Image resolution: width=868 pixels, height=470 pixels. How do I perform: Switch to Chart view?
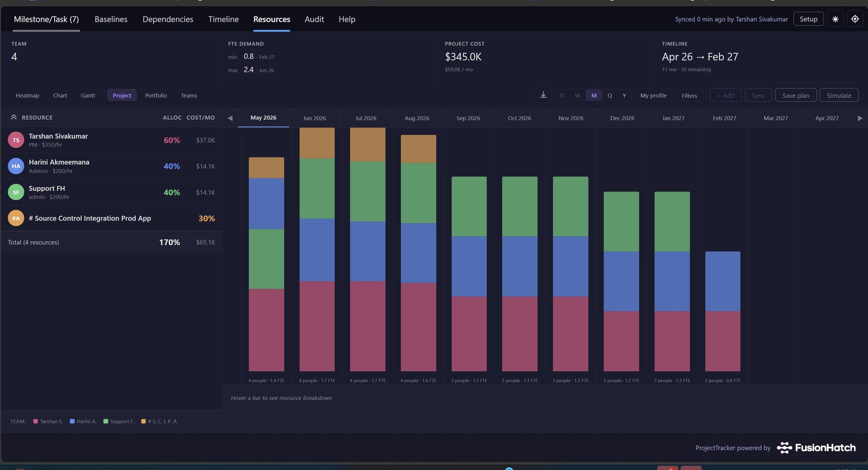coord(60,95)
